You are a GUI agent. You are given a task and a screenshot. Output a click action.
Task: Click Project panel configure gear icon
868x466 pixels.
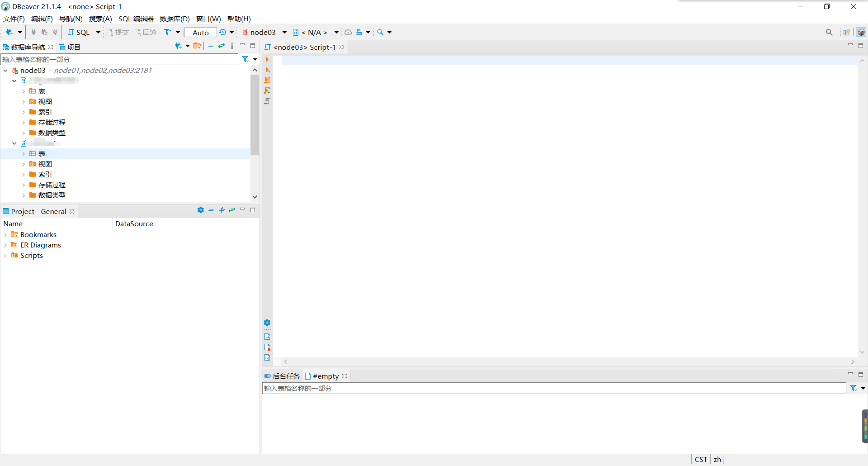(201, 210)
